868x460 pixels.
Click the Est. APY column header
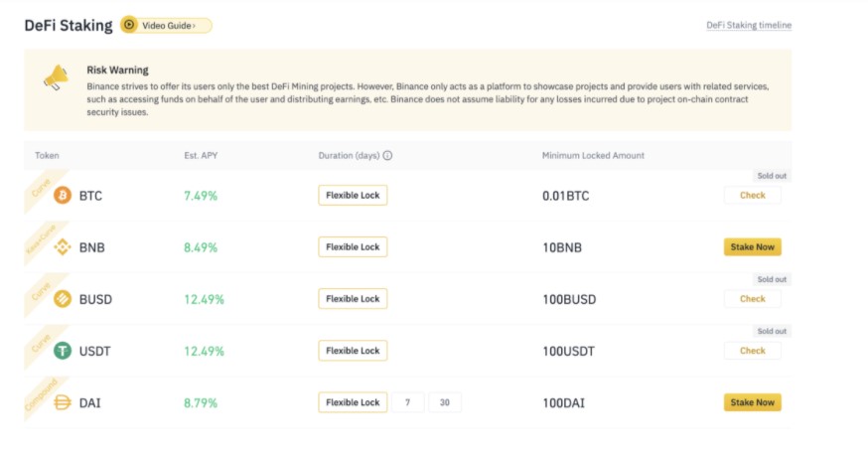click(201, 156)
